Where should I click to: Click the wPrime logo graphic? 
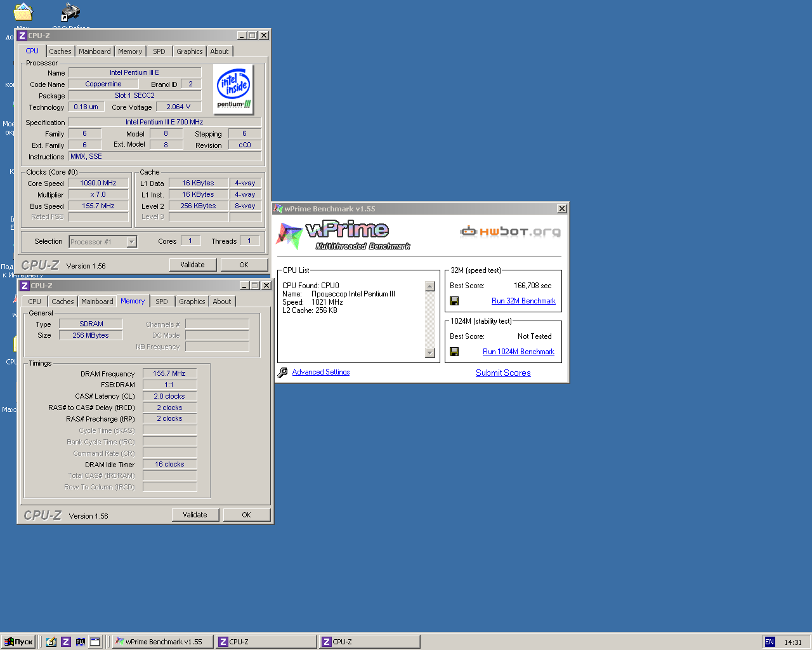click(343, 235)
